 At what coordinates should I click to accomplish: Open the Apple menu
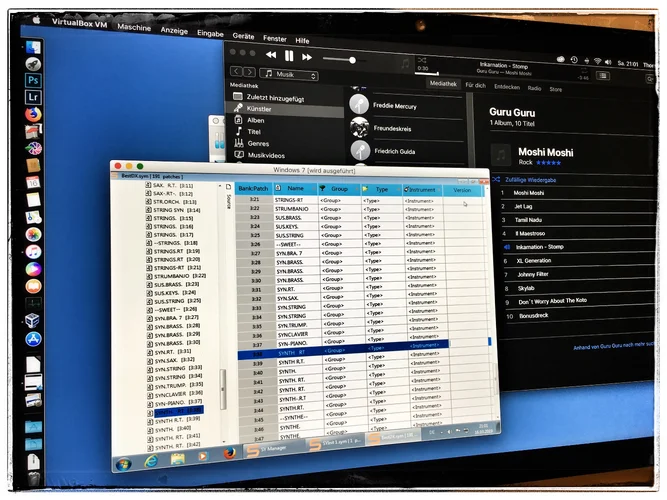(37, 19)
